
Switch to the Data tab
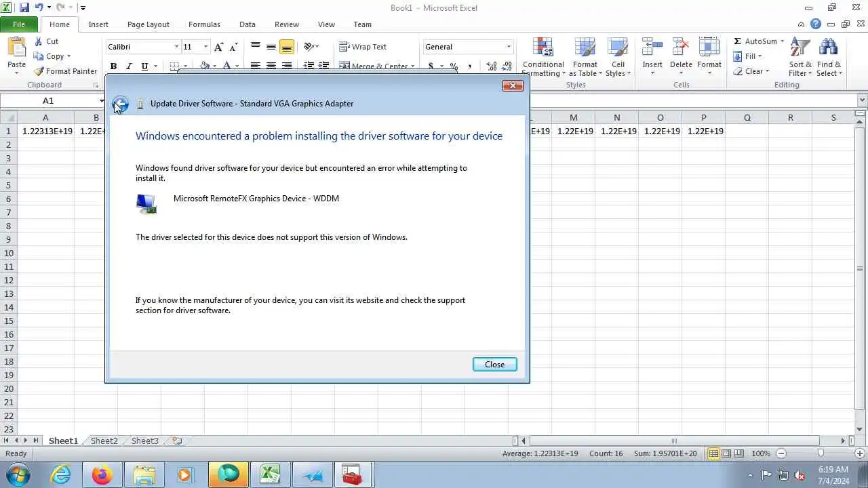point(248,24)
